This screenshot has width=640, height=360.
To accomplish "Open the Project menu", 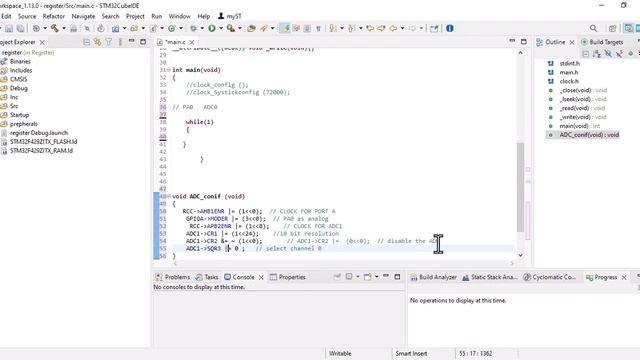I will point(135,16).
